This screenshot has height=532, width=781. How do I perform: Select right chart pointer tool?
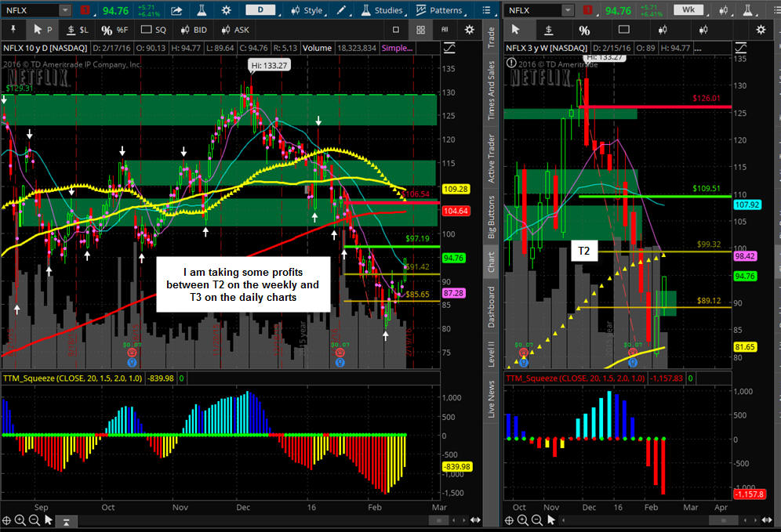tap(515, 30)
